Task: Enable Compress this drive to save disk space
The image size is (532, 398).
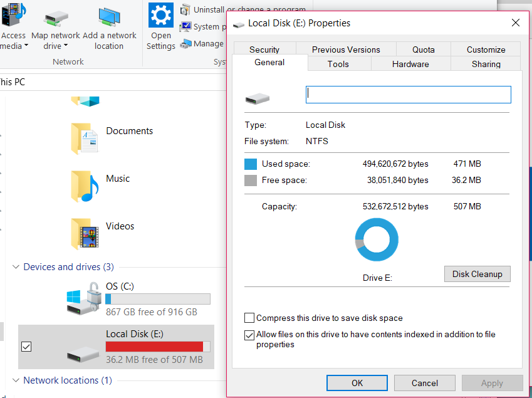Action: [249, 318]
